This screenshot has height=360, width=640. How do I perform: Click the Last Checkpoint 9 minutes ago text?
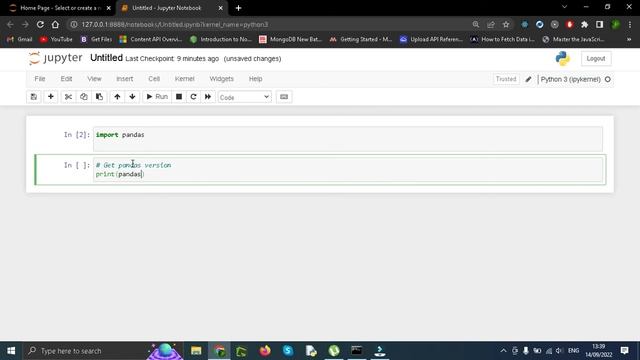point(172,59)
